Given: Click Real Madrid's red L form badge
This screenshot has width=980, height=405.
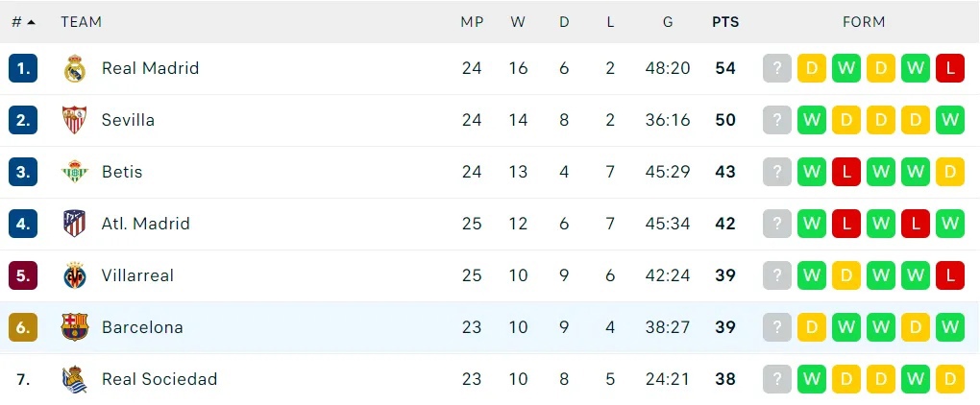Looking at the screenshot, I should click(950, 69).
